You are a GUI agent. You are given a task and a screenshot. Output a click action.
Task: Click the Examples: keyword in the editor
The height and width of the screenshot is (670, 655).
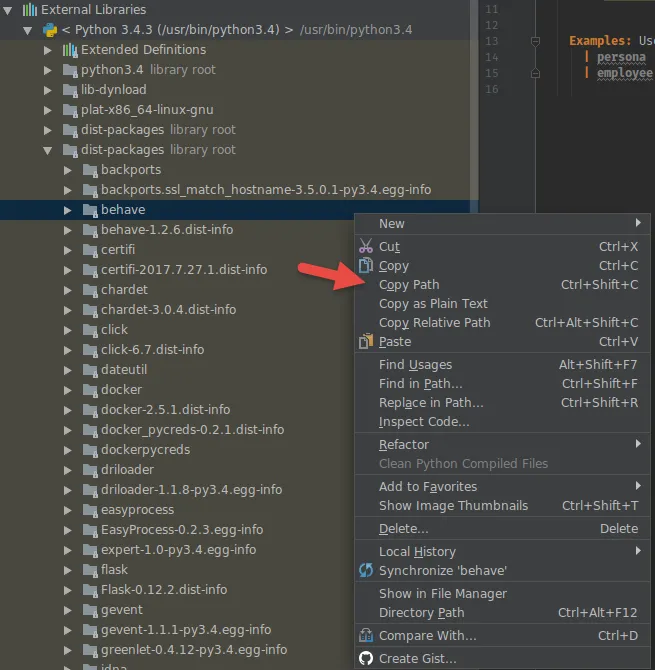point(600,41)
